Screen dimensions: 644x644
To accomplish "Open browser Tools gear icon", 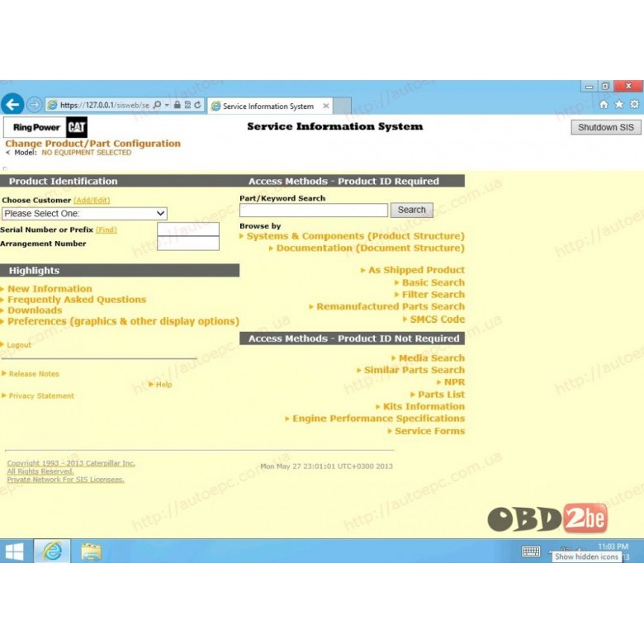I will click(x=635, y=104).
